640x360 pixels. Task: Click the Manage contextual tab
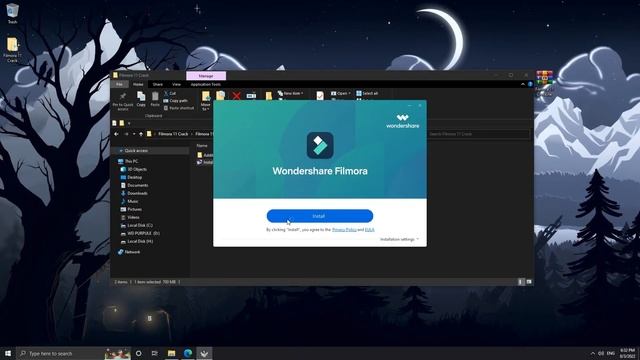[206, 76]
